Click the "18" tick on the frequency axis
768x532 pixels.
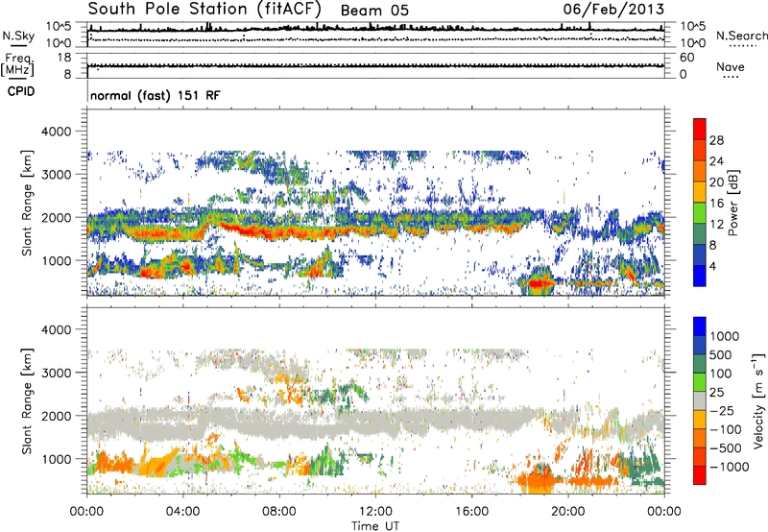(64, 58)
